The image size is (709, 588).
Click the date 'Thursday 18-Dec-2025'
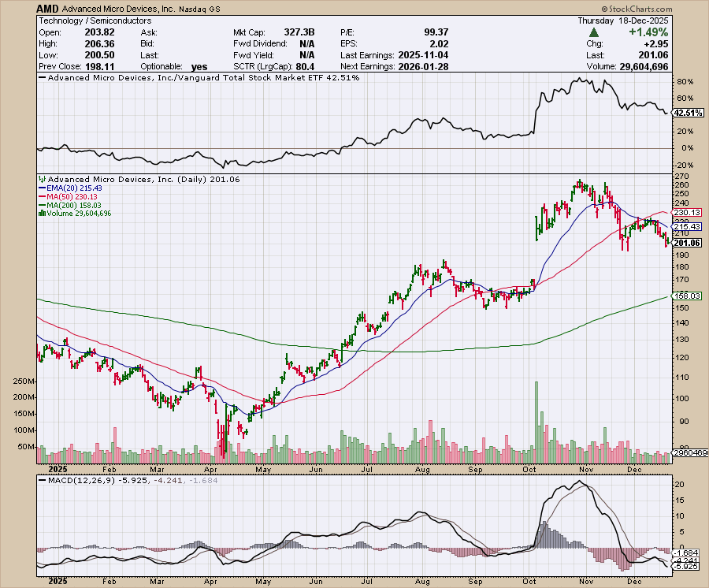[x=622, y=20]
